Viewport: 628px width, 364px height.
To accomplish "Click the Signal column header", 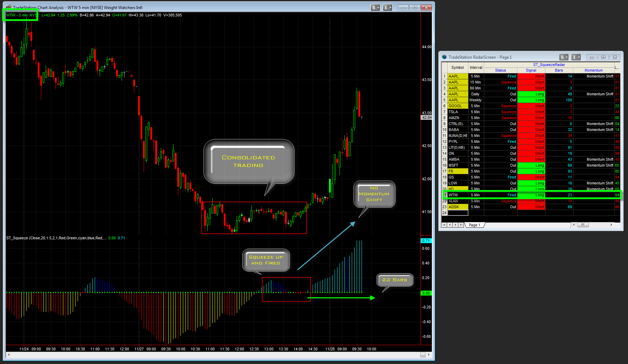I will click(531, 70).
